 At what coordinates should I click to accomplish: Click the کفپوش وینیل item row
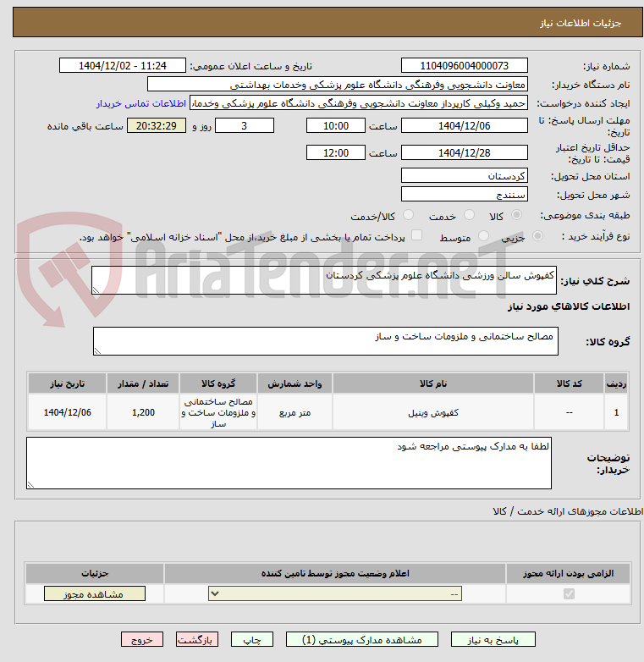click(328, 412)
